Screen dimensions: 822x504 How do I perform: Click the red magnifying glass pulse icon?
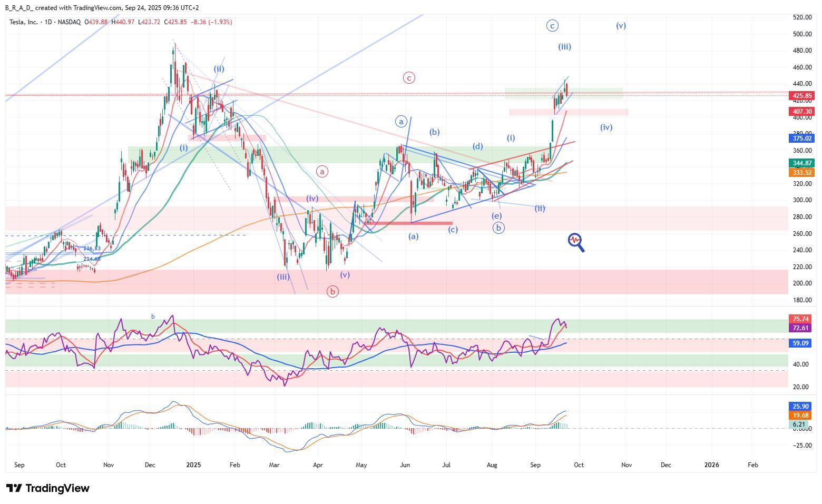(575, 242)
